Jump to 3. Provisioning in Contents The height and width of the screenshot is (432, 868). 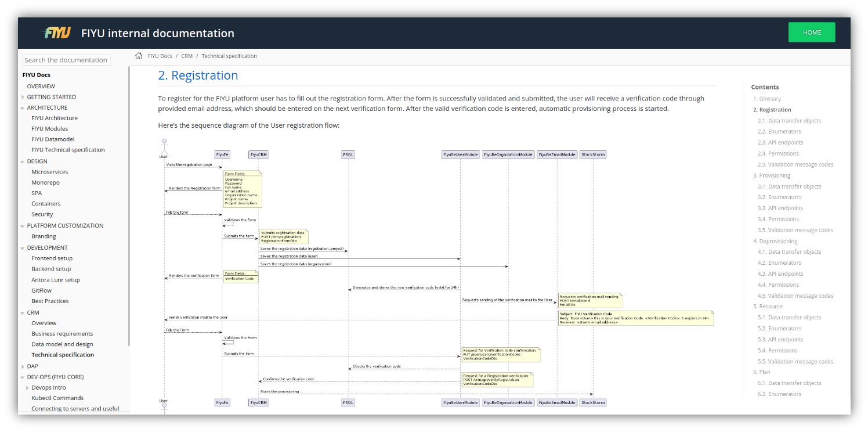pyautogui.click(x=772, y=175)
